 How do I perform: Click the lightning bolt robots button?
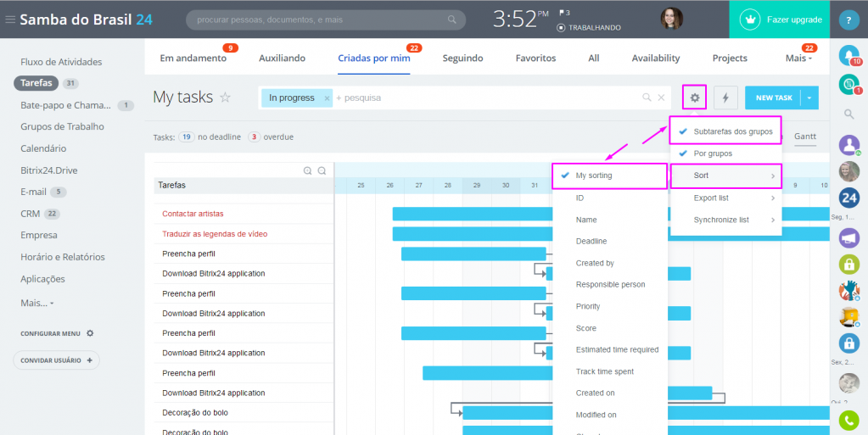(x=725, y=98)
